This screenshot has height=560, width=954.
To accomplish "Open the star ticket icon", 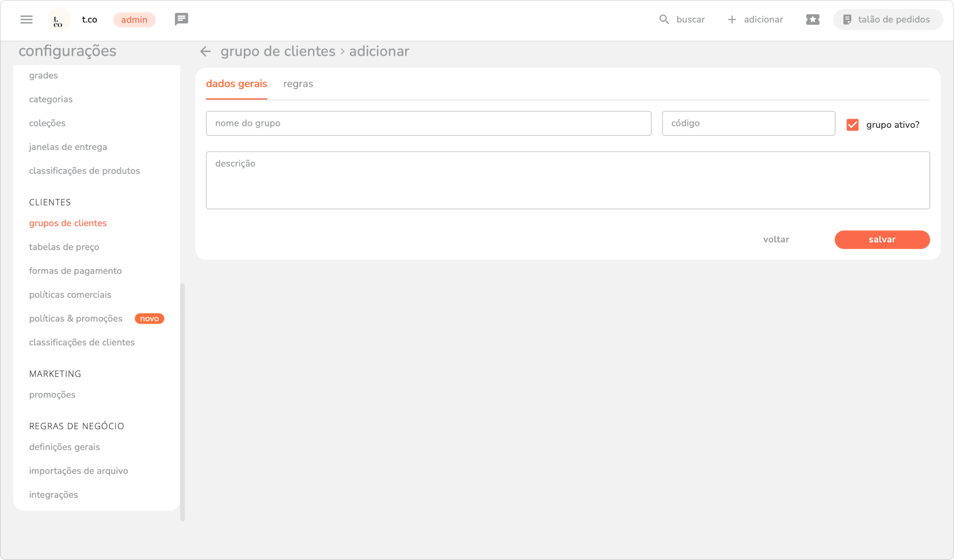I will pyautogui.click(x=813, y=19).
